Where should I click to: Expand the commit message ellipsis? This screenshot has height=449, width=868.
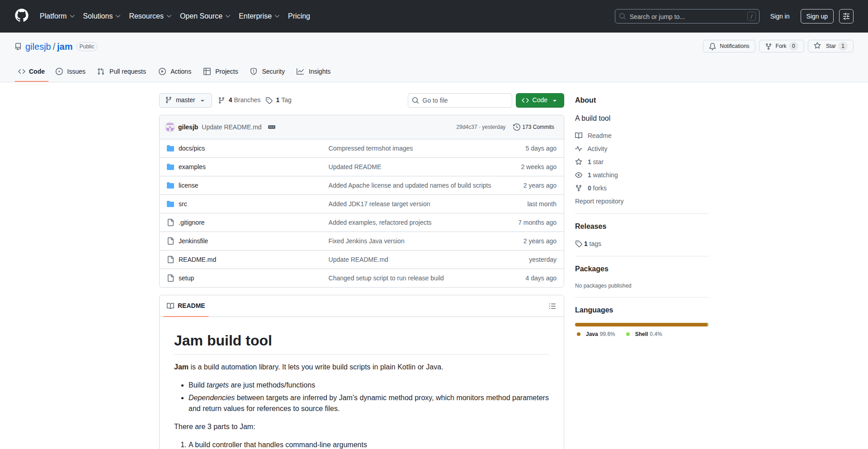(x=272, y=127)
